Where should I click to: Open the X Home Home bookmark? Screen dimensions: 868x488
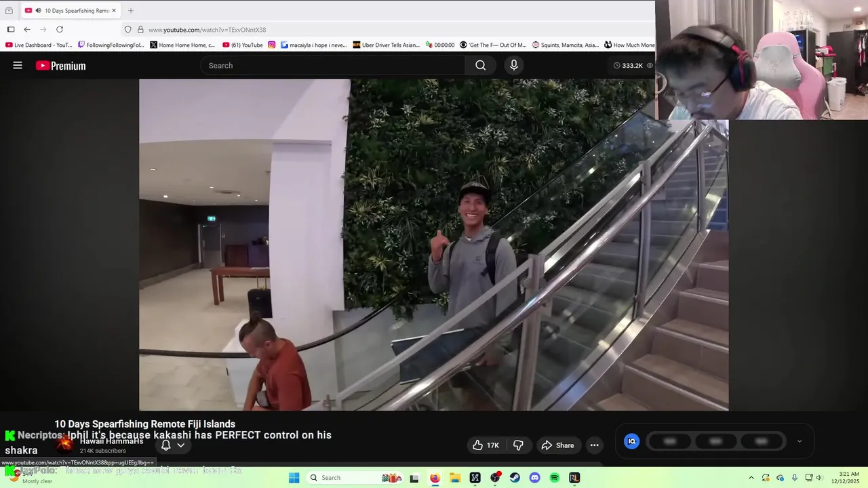(x=183, y=45)
